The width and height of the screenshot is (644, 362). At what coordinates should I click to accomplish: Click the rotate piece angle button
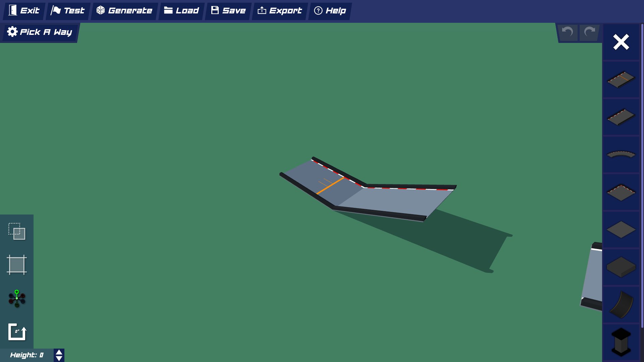(17, 332)
